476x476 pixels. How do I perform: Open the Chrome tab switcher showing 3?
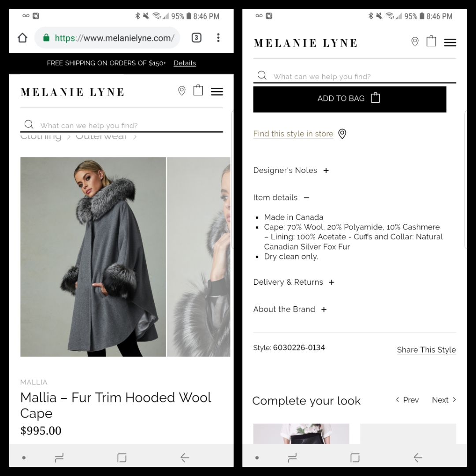point(197,38)
